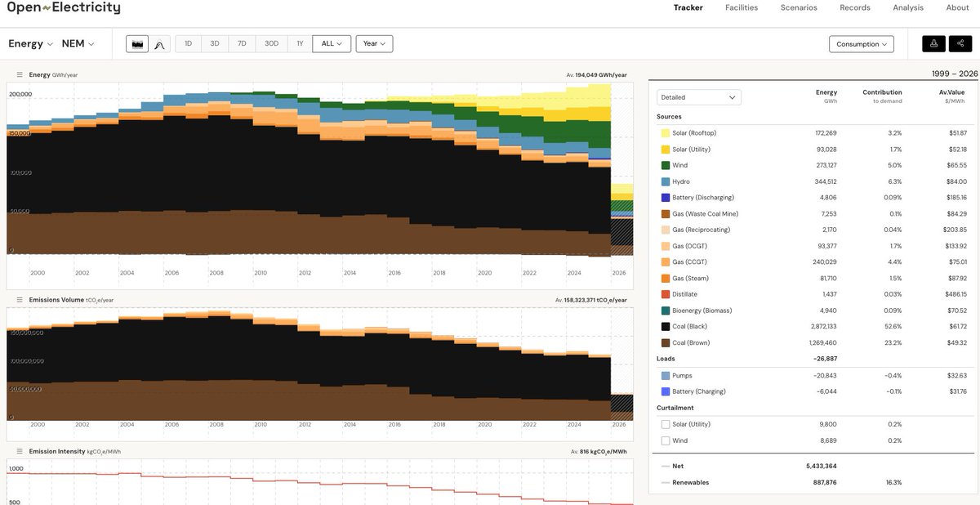The width and height of the screenshot is (980, 505).
Task: Go to the Analysis tab
Action: tap(908, 7)
